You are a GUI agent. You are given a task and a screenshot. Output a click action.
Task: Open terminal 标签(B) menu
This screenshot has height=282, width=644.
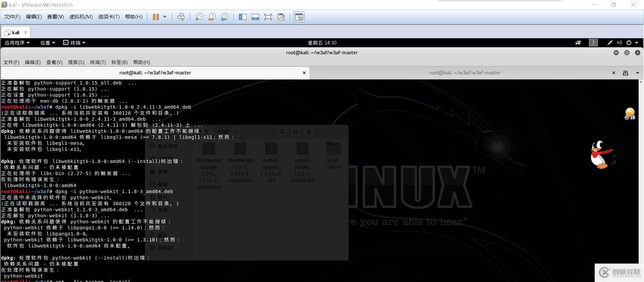point(119,62)
